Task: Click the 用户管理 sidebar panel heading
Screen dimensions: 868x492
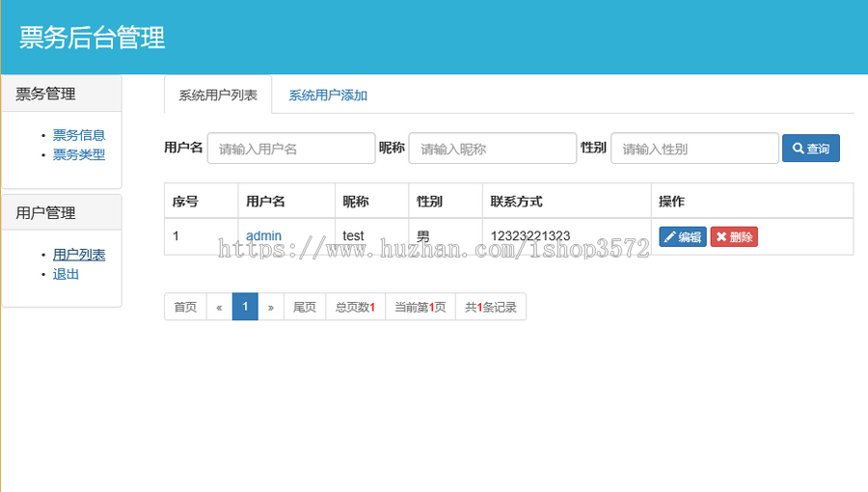Action: point(62,212)
